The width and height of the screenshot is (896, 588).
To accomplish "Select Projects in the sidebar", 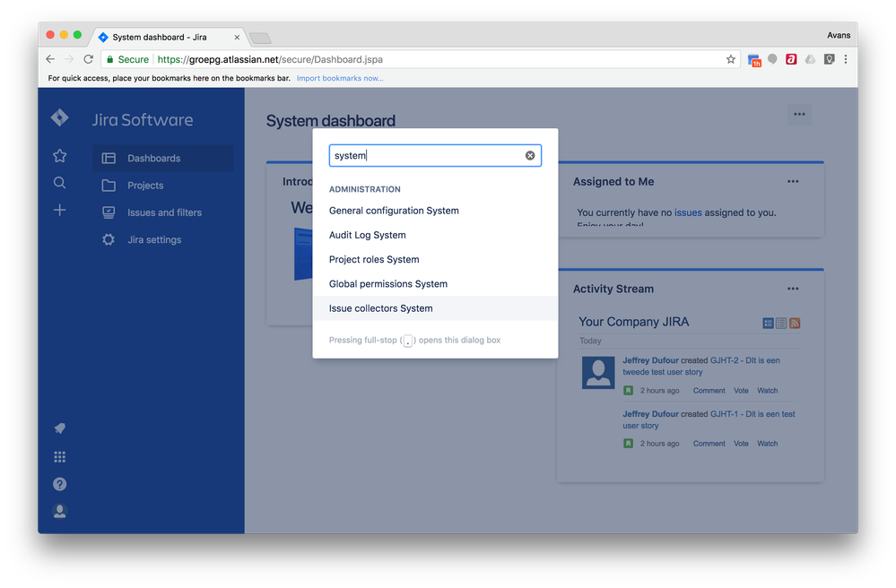I will [163, 186].
